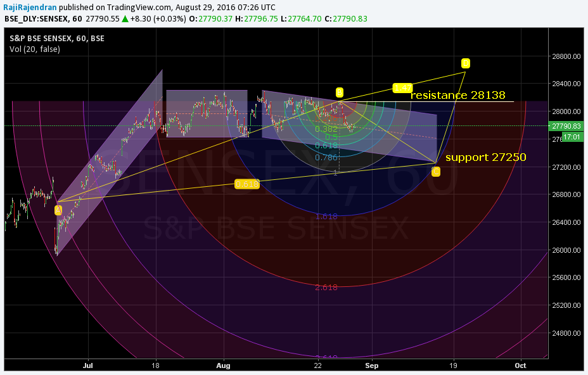The width and height of the screenshot is (588, 375).
Task: Click the open value 27790.37
Action: [215, 19]
